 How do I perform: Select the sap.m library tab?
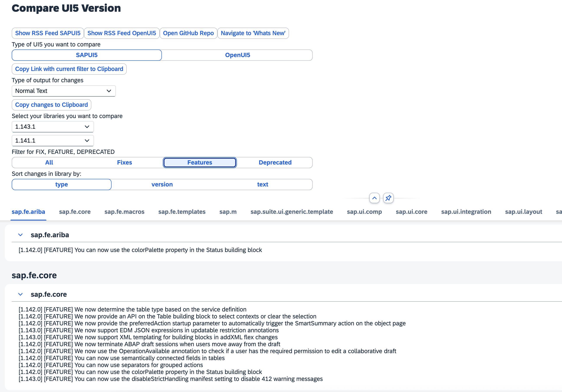(228, 212)
